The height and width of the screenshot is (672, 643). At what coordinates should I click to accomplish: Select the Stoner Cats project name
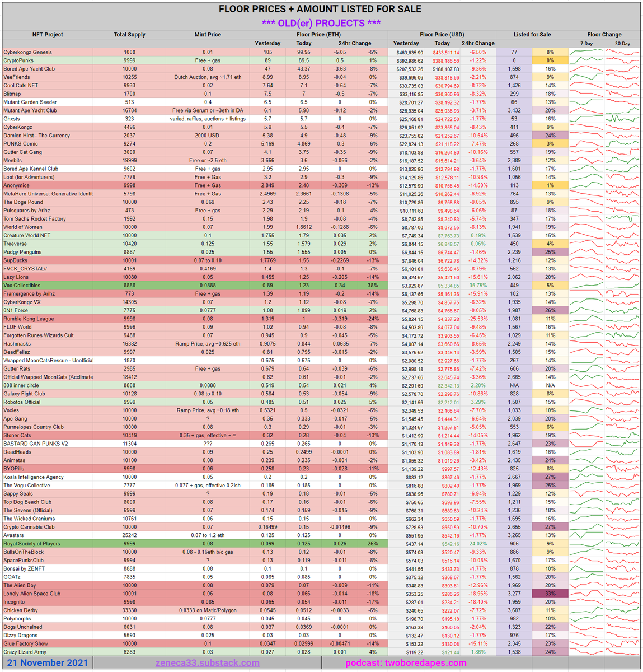(x=17, y=435)
